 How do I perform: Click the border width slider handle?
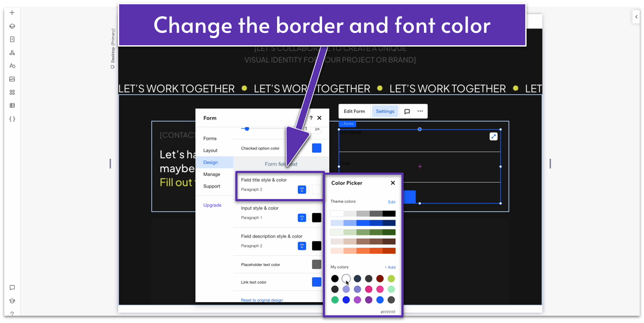click(247, 129)
